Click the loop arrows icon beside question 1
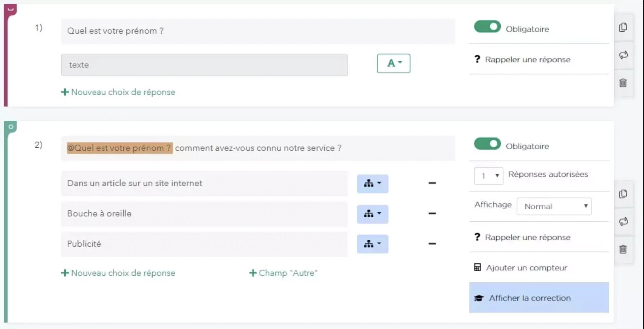This screenshot has width=644, height=329. click(x=623, y=55)
